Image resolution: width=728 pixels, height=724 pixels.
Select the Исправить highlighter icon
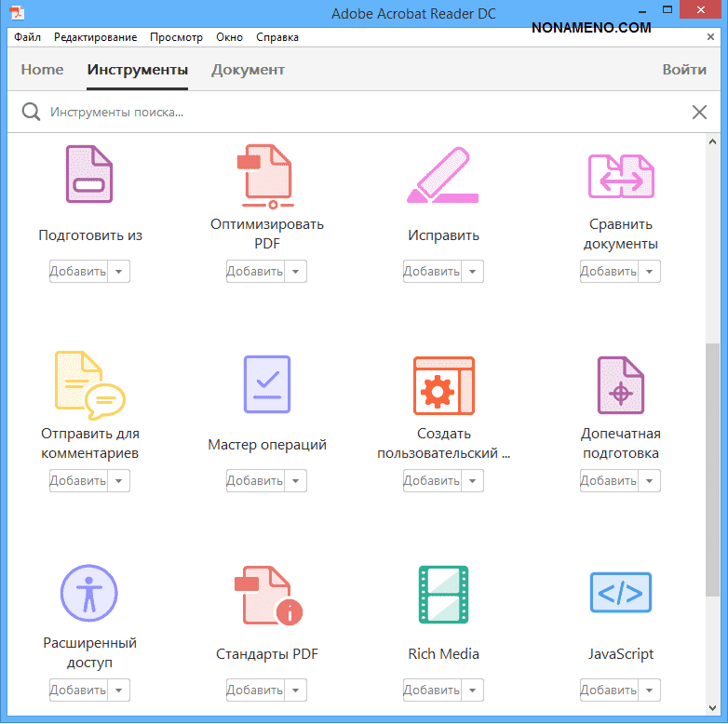click(x=443, y=176)
